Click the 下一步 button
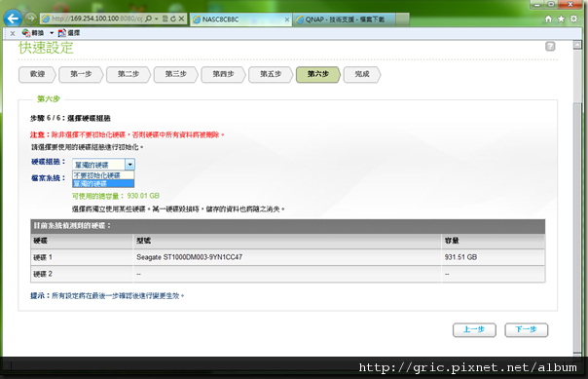 (526, 330)
